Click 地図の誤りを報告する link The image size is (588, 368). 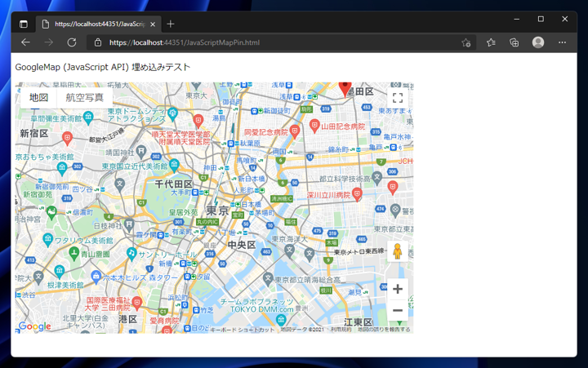click(384, 330)
